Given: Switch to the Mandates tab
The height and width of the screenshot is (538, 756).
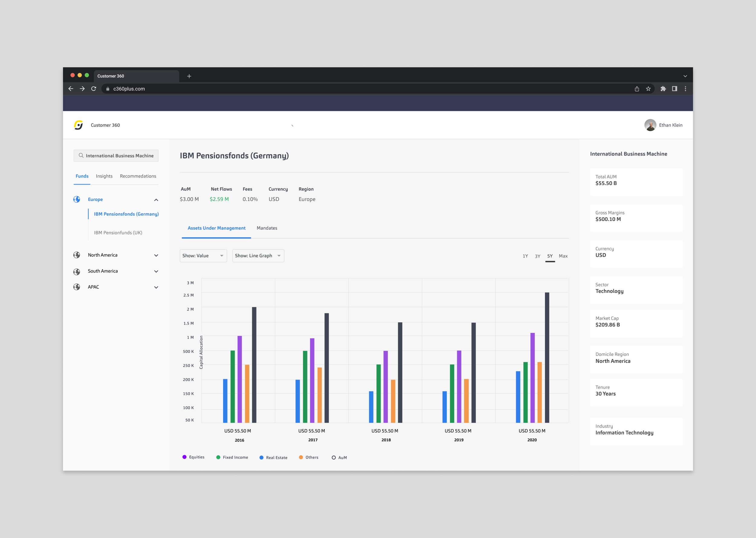Looking at the screenshot, I should 267,228.
